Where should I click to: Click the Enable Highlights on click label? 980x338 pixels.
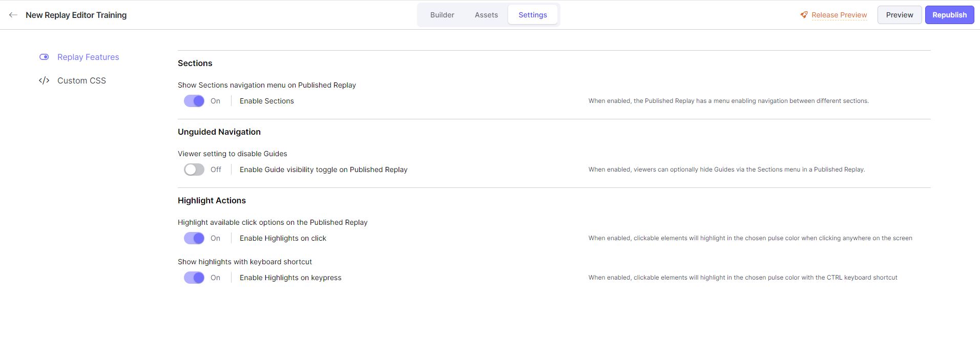point(283,238)
